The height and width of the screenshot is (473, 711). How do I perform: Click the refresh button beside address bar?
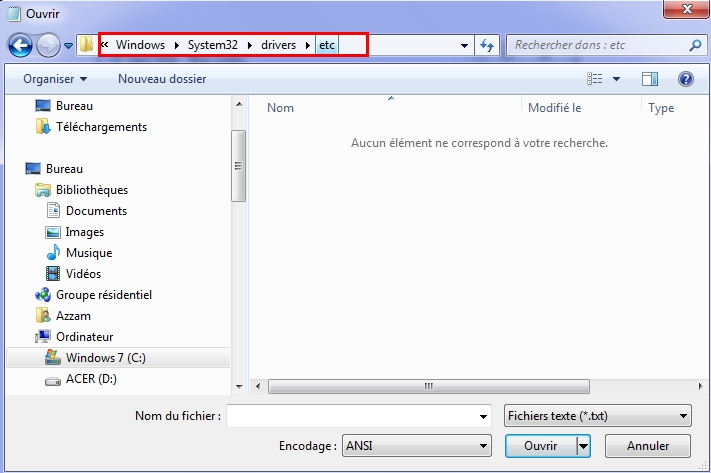487,45
